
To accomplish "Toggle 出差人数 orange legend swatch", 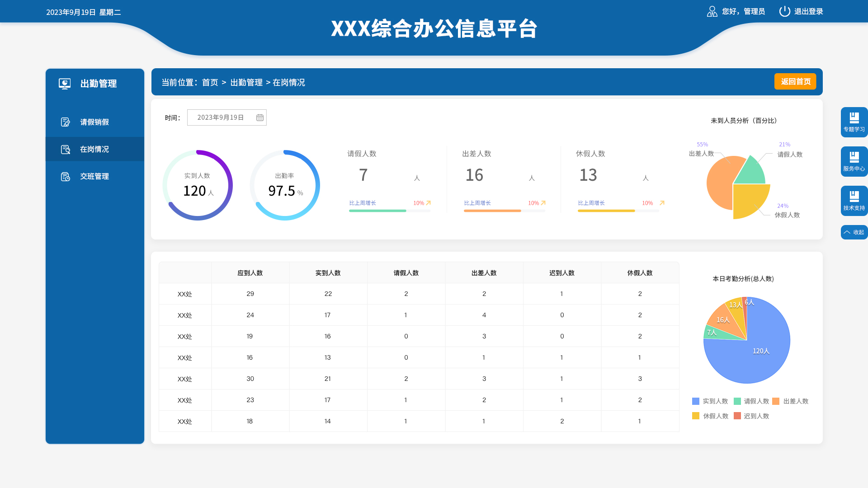I will point(776,401).
